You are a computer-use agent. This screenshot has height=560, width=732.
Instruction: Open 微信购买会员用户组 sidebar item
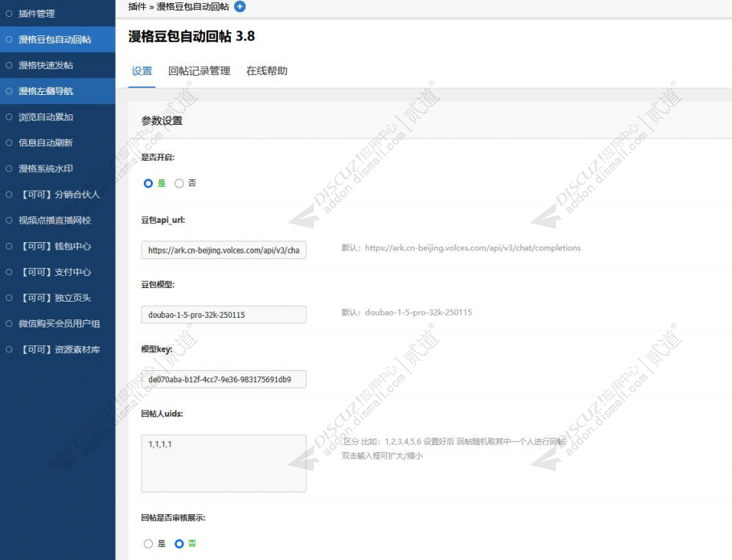click(x=57, y=323)
